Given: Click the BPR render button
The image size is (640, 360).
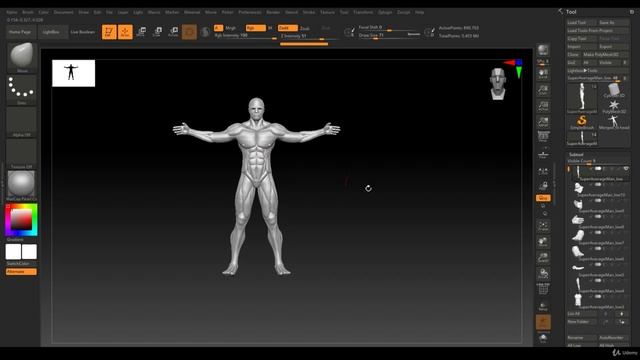Looking at the screenshot, I should (x=543, y=50).
